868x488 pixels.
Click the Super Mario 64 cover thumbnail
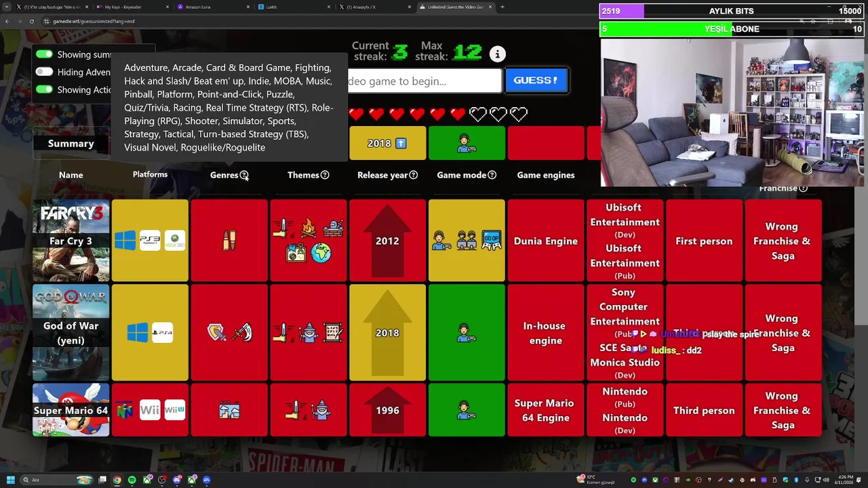[71, 410]
